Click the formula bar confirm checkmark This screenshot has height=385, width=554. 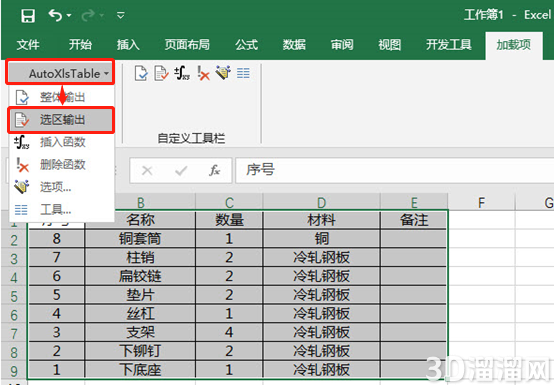click(x=181, y=171)
